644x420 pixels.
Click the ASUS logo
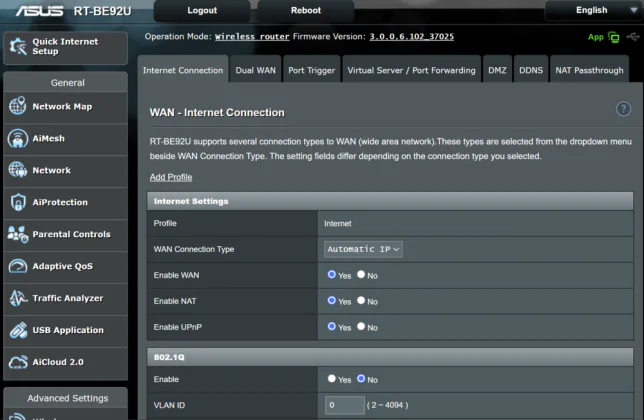point(40,11)
